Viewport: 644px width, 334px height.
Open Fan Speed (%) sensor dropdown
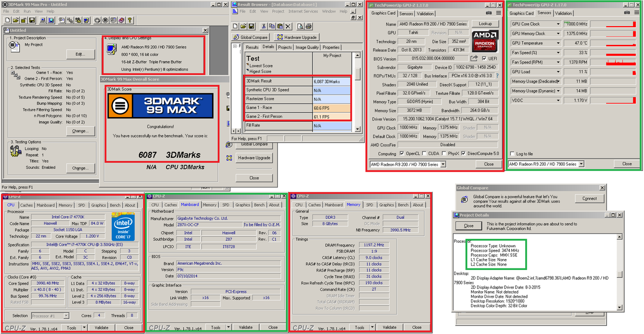pyautogui.click(x=557, y=53)
